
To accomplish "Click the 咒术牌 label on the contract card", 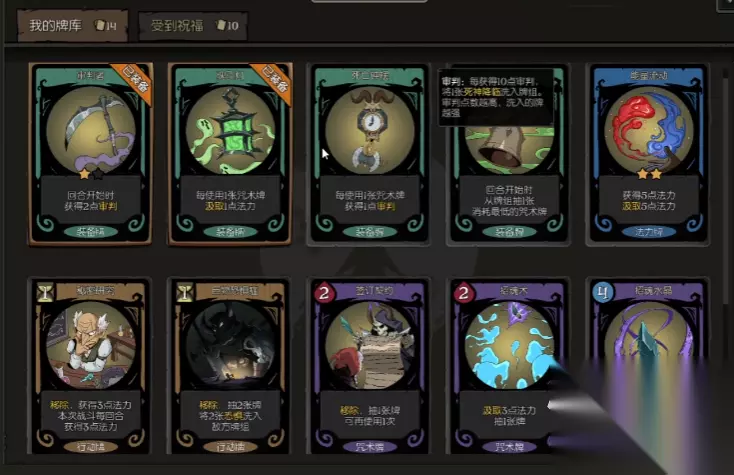I will [370, 447].
